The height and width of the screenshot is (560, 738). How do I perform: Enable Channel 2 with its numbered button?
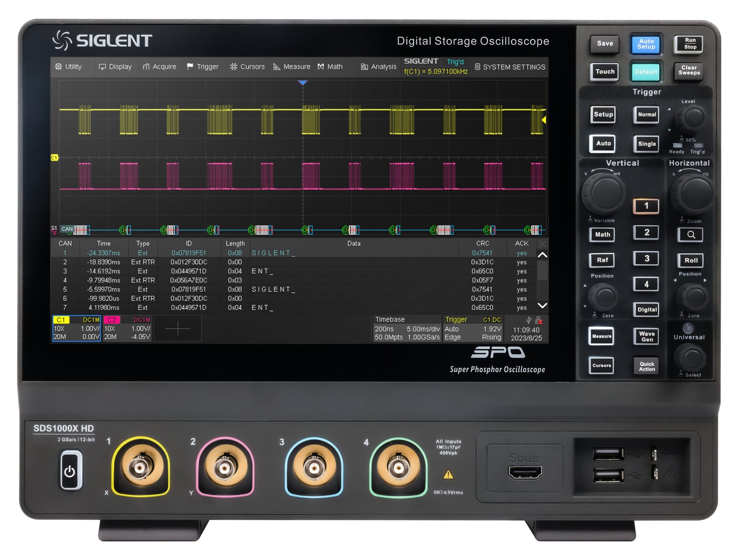click(646, 232)
